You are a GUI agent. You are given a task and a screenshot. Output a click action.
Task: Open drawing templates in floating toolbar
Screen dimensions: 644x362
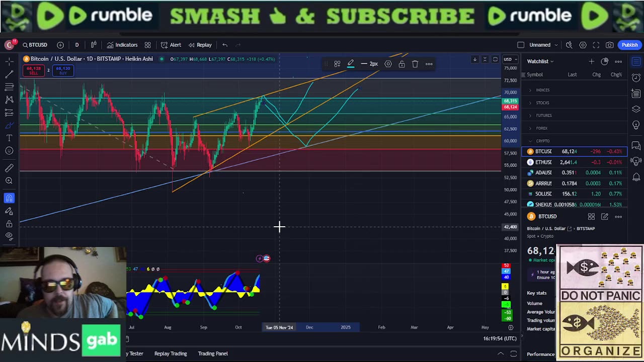[337, 64]
